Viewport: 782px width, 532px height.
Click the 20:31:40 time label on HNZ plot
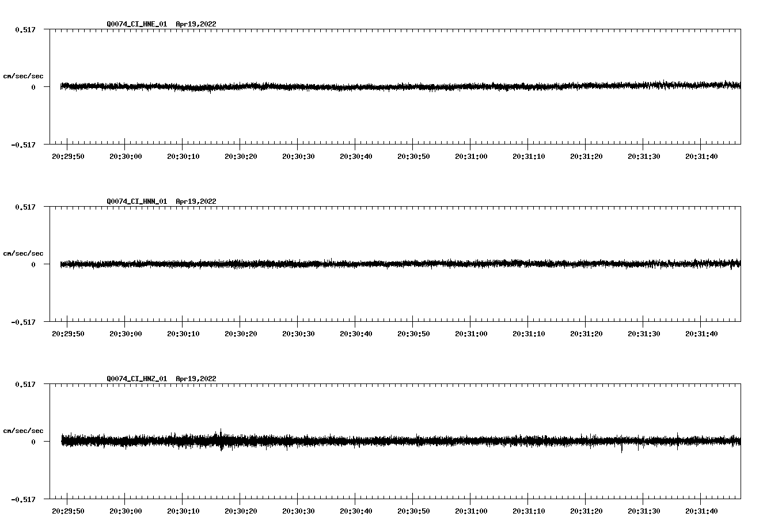click(701, 511)
